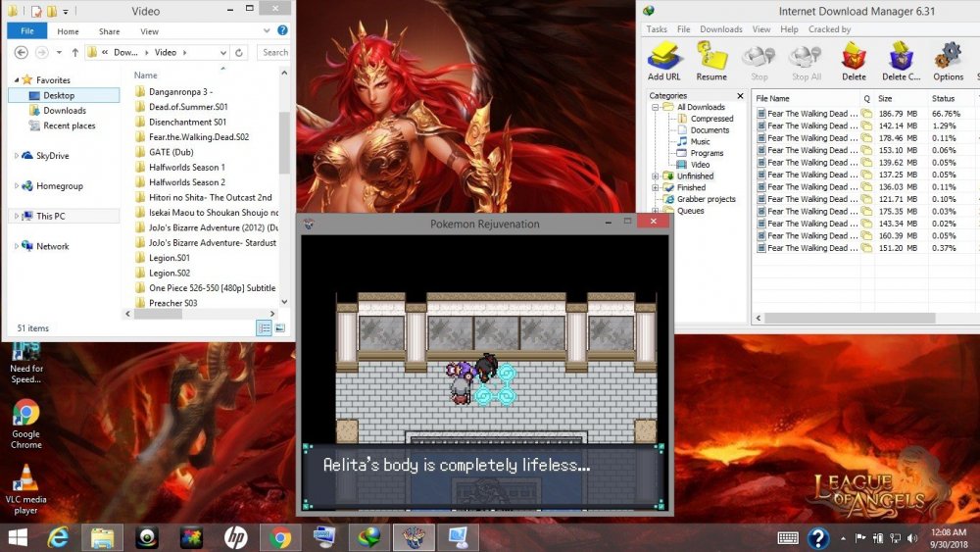The width and height of the screenshot is (980, 552).
Task: Expand the This PC tree node
Action: (x=17, y=216)
